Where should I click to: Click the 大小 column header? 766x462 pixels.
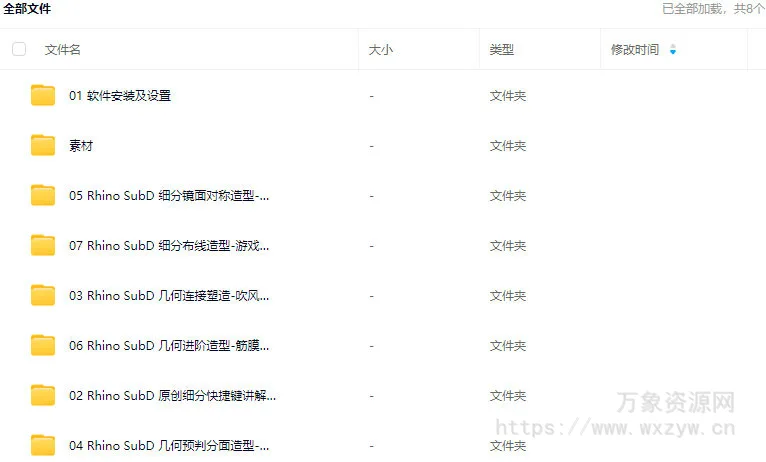pyautogui.click(x=381, y=49)
